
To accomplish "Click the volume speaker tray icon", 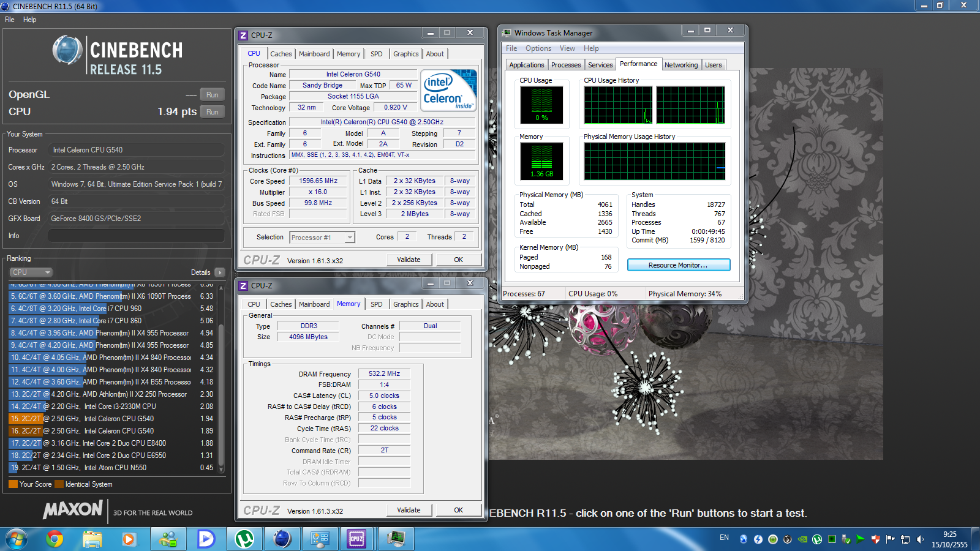I will [920, 539].
